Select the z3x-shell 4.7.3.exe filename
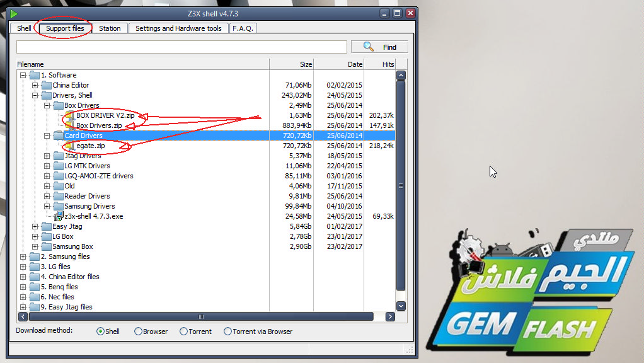The width and height of the screenshot is (644, 363). click(94, 216)
